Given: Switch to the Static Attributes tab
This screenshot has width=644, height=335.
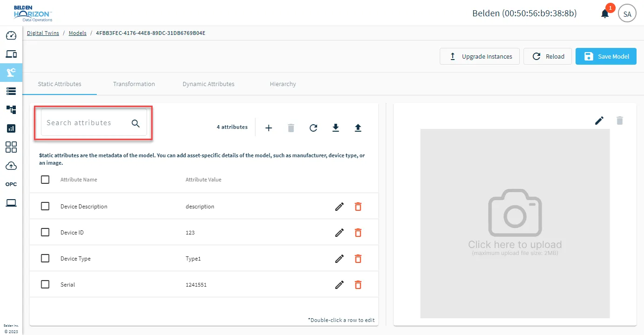Looking at the screenshot, I should coord(60,84).
